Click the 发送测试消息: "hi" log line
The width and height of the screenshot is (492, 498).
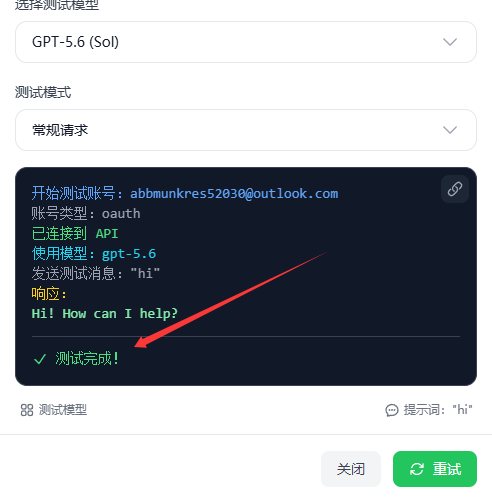tap(96, 274)
